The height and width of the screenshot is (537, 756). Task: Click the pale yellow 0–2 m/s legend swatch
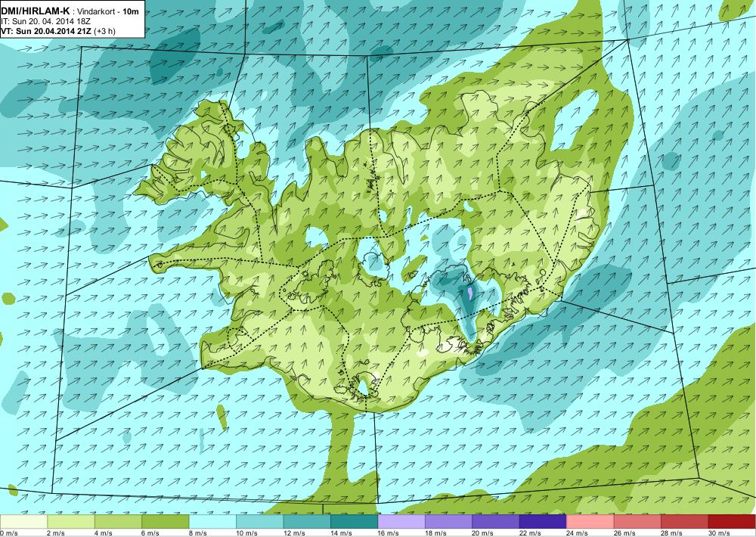(23, 522)
